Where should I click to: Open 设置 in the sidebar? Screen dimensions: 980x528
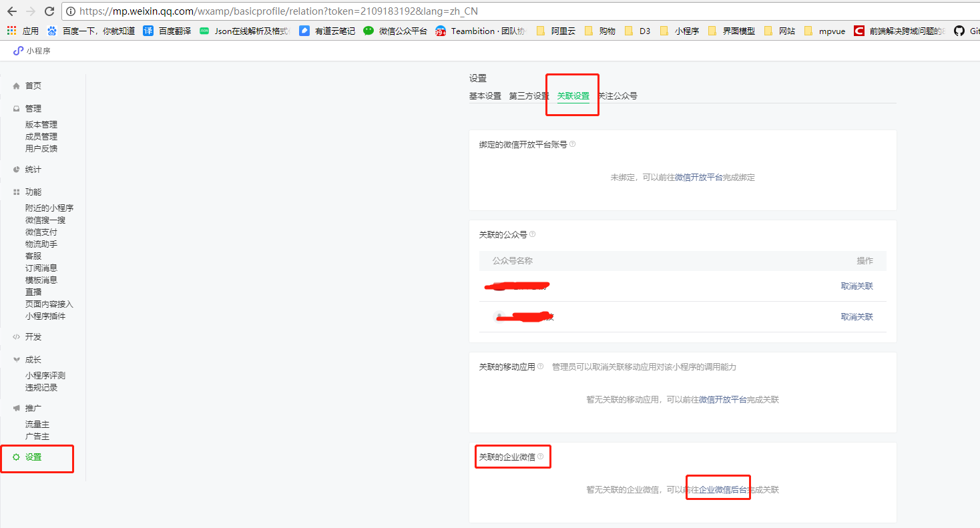click(33, 457)
